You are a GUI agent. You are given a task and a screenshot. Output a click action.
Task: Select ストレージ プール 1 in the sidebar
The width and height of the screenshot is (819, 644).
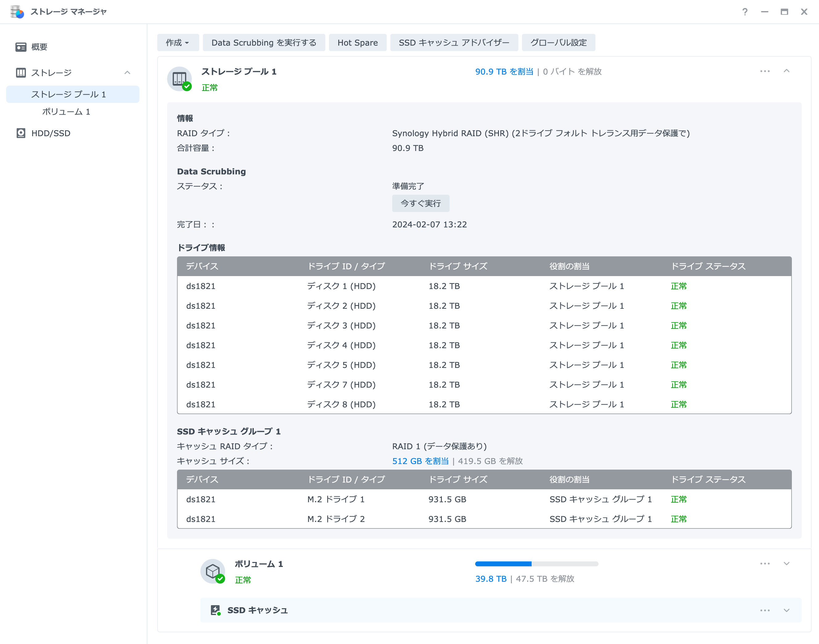point(68,94)
